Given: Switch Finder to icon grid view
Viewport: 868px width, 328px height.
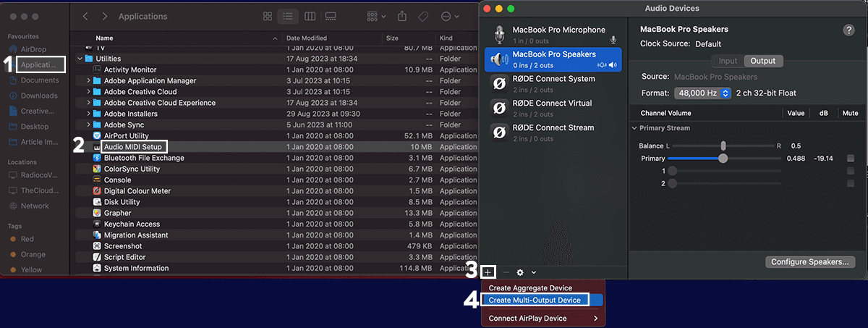Looking at the screenshot, I should coord(268,16).
